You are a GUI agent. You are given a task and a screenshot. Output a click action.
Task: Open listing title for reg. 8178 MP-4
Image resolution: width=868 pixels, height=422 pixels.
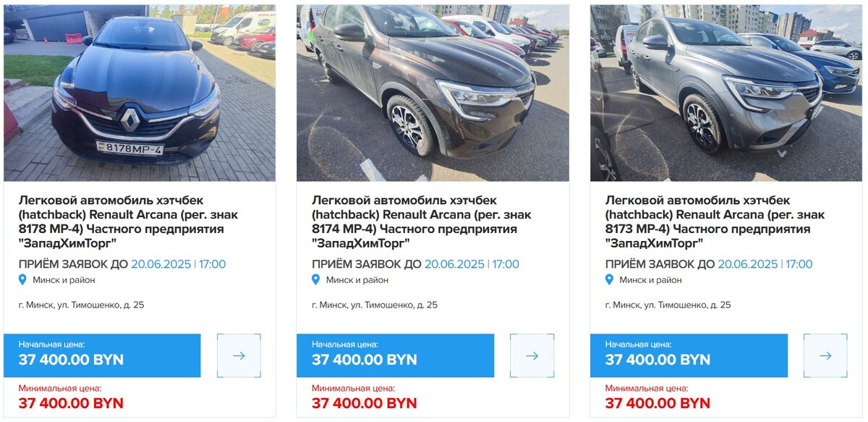[128, 221]
